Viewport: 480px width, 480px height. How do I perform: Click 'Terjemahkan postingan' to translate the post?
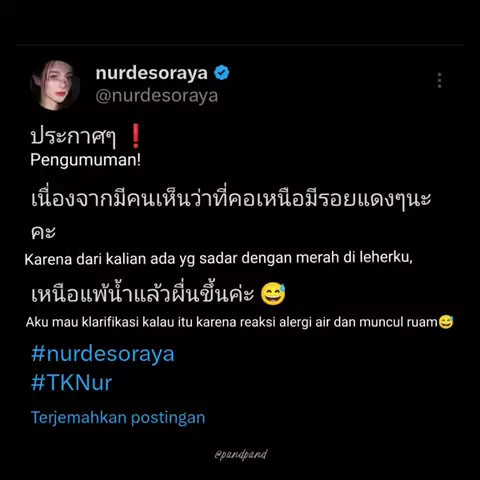(118, 418)
